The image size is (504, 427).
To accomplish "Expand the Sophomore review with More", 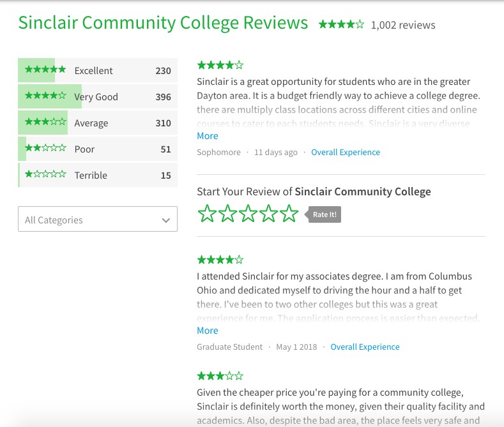I will pos(208,136).
